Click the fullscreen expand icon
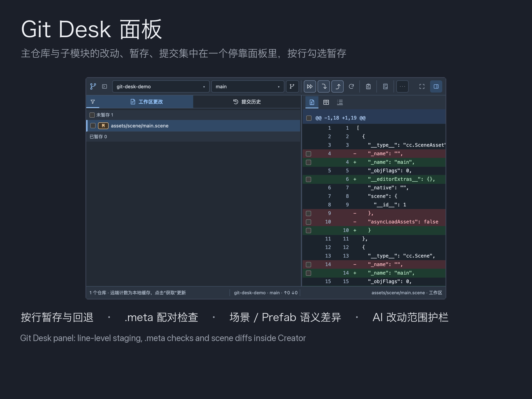 [x=422, y=87]
